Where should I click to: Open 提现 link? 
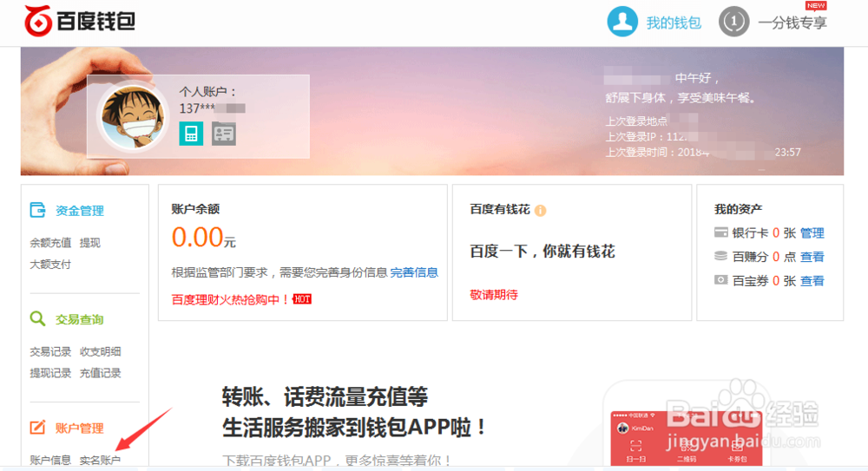[x=89, y=242]
